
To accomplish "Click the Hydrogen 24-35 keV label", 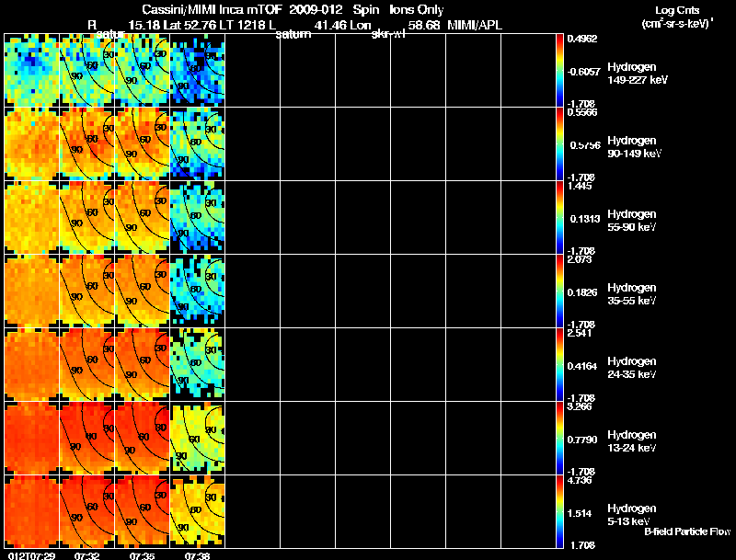I will 632,368.
